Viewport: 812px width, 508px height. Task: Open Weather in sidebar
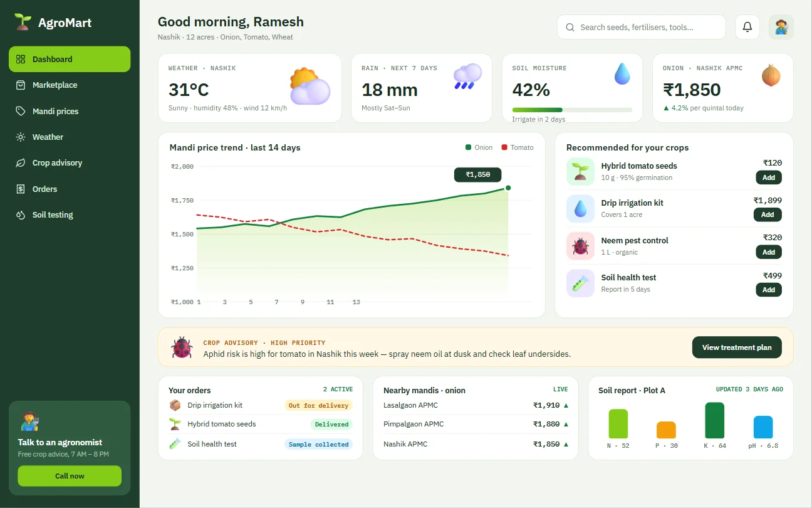(x=70, y=137)
